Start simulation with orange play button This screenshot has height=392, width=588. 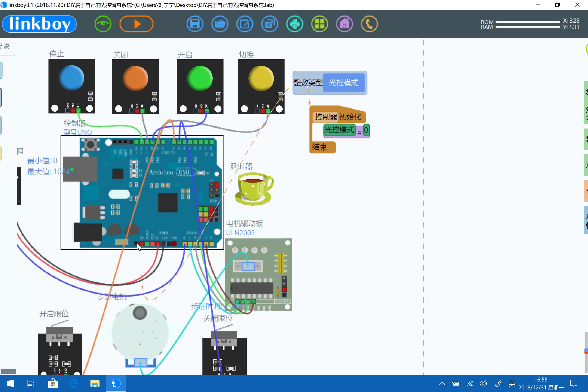(x=136, y=24)
